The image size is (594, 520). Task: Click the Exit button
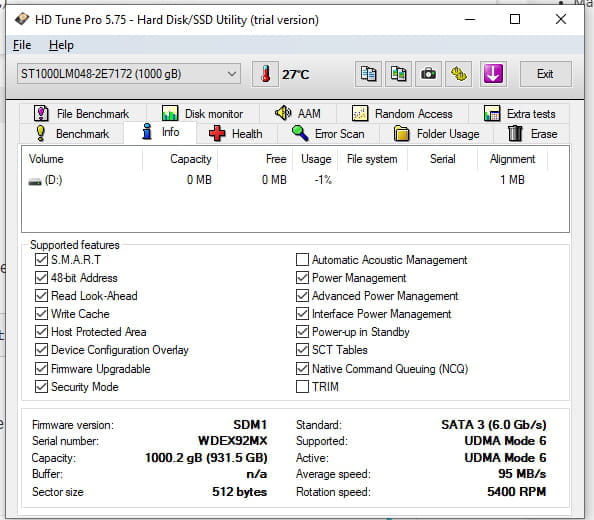pos(545,74)
